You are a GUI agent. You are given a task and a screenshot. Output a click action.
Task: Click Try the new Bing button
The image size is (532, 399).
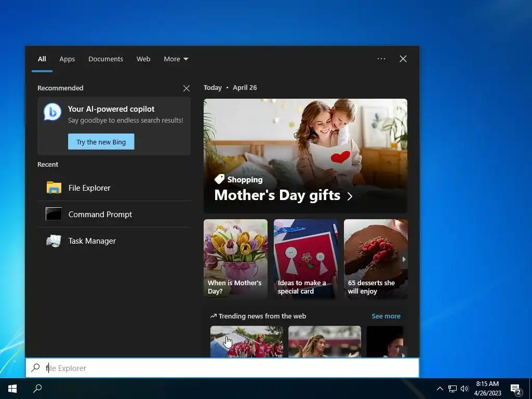(x=101, y=141)
